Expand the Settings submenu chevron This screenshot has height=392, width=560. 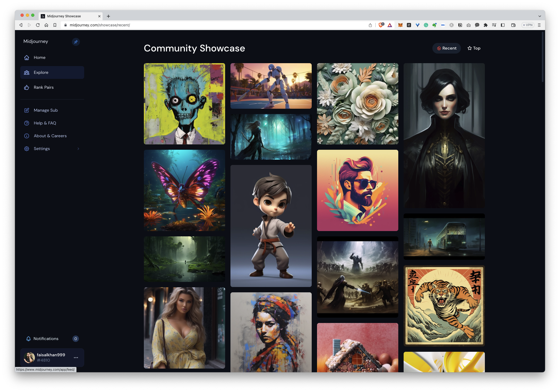point(78,149)
